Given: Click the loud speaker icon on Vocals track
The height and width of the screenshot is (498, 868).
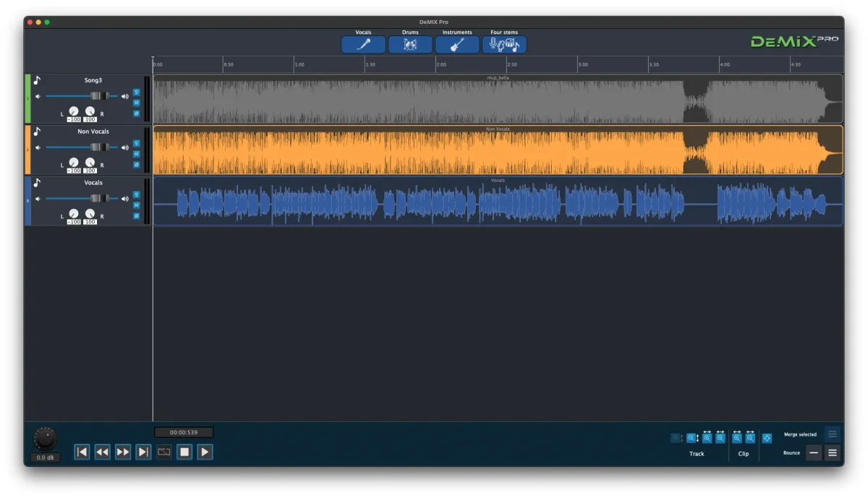Looking at the screenshot, I should pos(125,199).
